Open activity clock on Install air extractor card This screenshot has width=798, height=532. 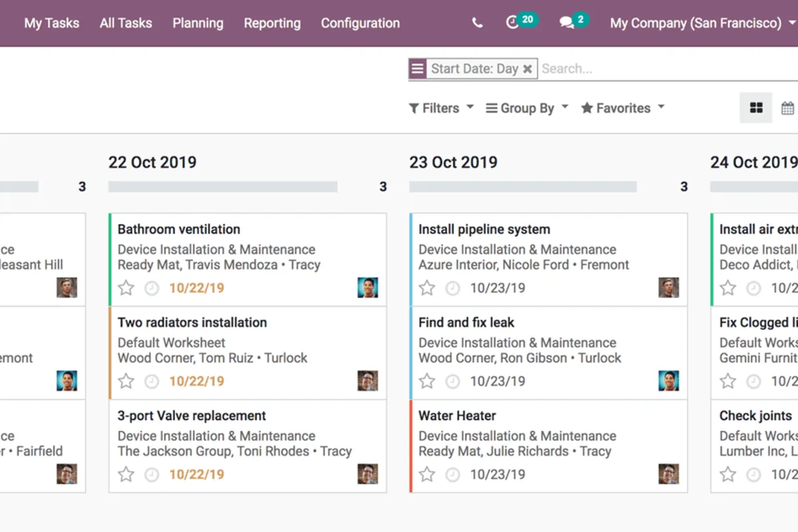click(753, 288)
